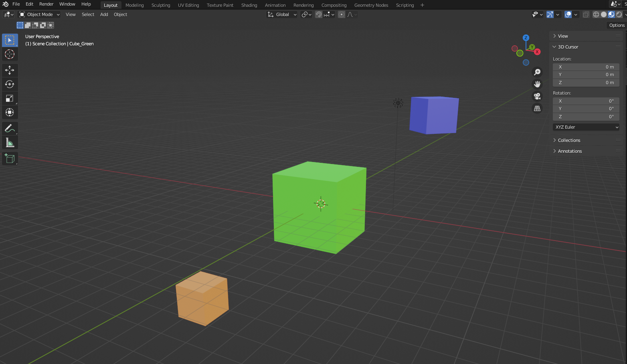The height and width of the screenshot is (364, 627).
Task: Click the pan hand viewport button
Action: pyautogui.click(x=537, y=84)
